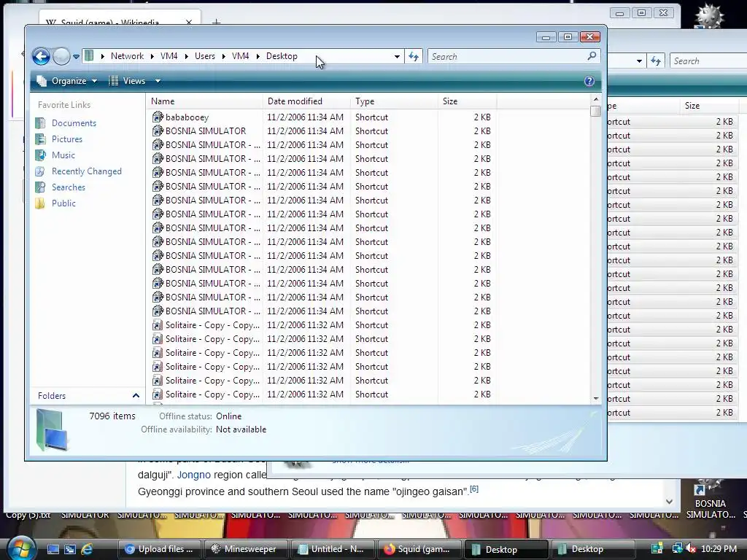Select the Searches favorite link icon
The height and width of the screenshot is (560, 747).
pyautogui.click(x=41, y=187)
